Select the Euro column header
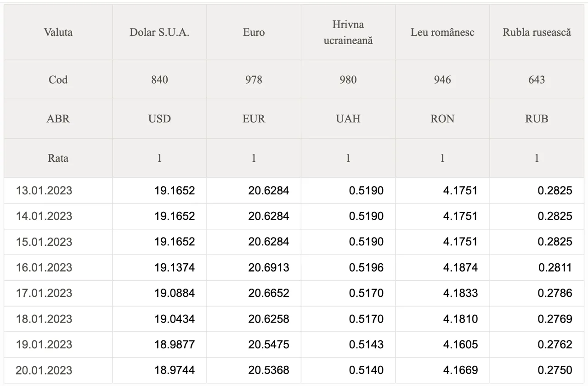The width and height of the screenshot is (588, 386). (x=254, y=32)
